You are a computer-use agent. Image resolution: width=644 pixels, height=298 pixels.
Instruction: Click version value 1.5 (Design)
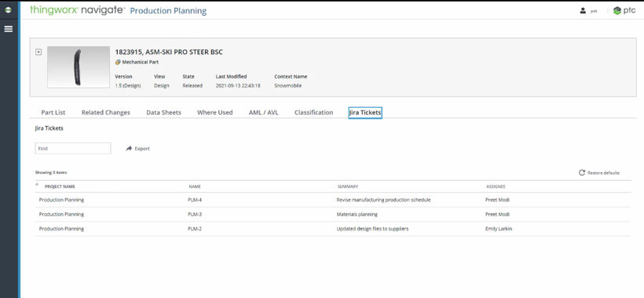click(x=128, y=86)
